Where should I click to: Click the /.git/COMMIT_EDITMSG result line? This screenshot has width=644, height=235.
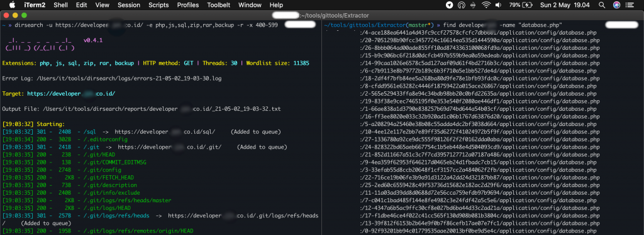tap(74, 162)
